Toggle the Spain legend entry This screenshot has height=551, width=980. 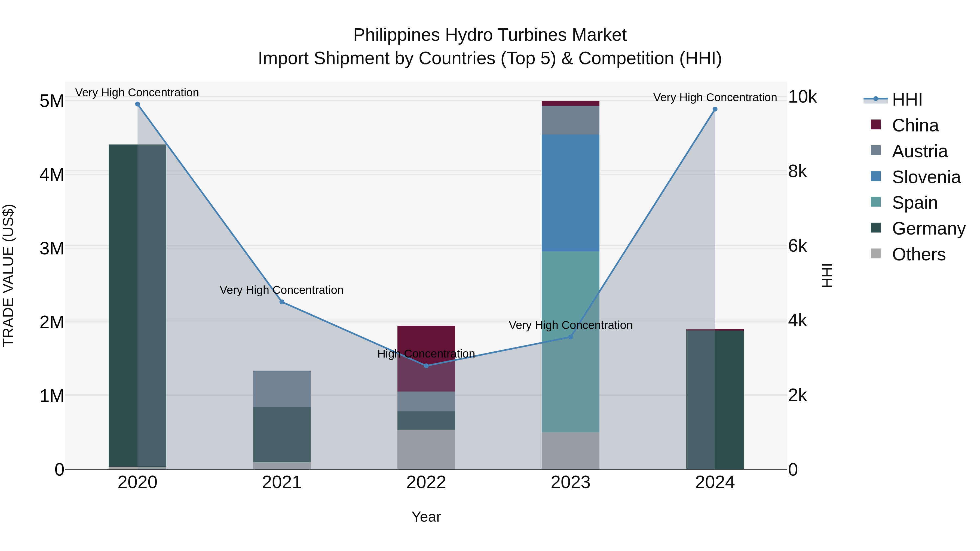point(904,203)
